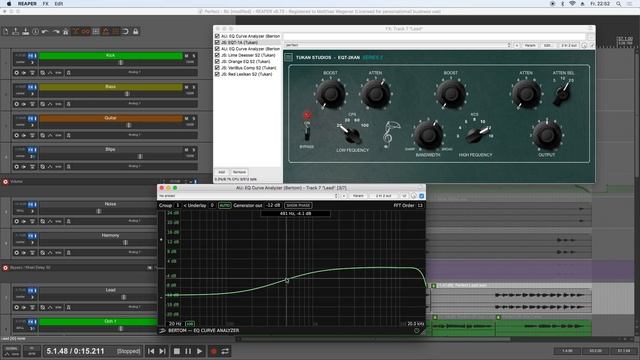Click Param button in analyzer window
The width and height of the screenshot is (640, 360).
(358, 196)
